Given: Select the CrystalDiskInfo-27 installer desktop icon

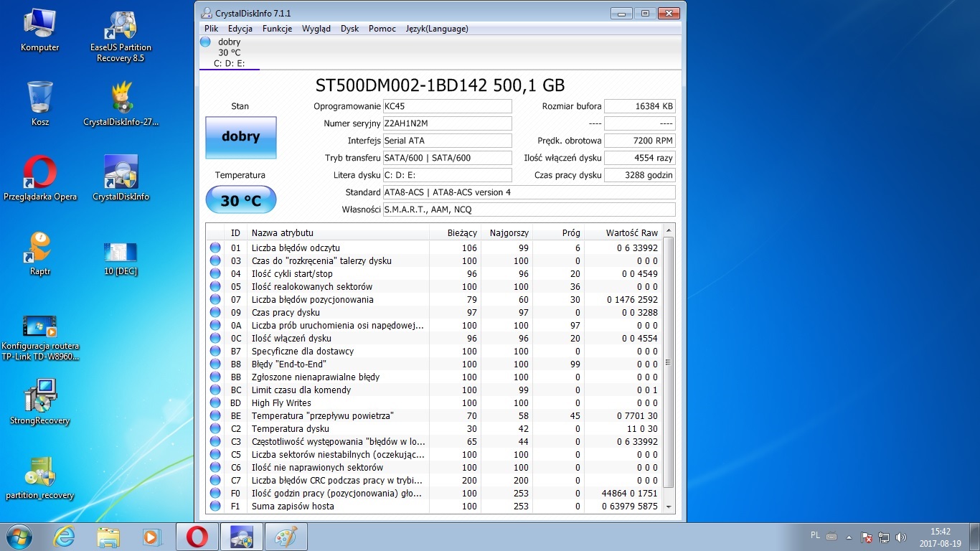Looking at the screenshot, I should pyautogui.click(x=121, y=103).
